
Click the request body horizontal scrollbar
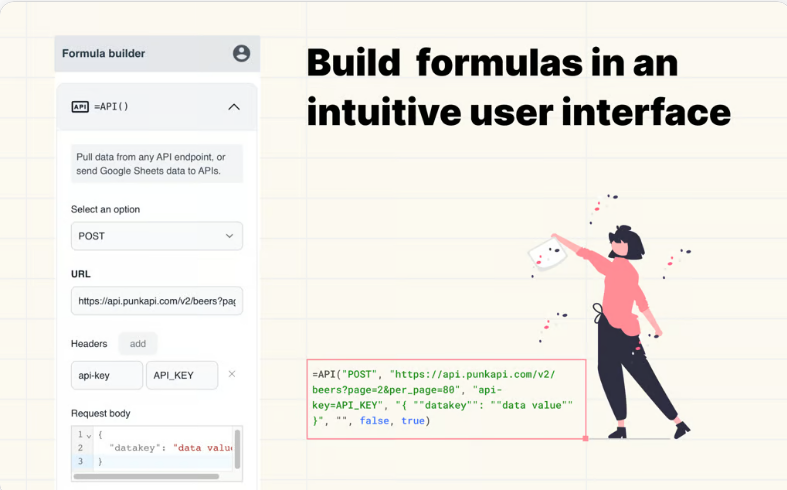150,476
